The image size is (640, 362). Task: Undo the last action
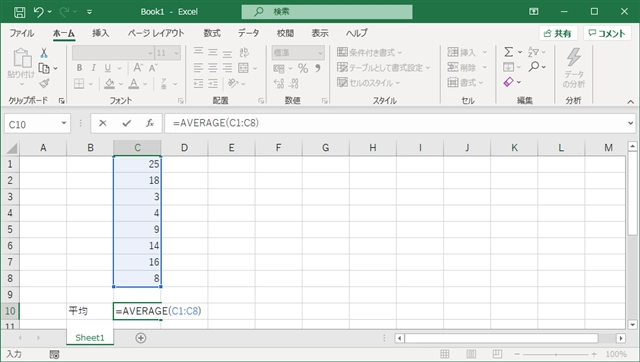[x=38, y=12]
